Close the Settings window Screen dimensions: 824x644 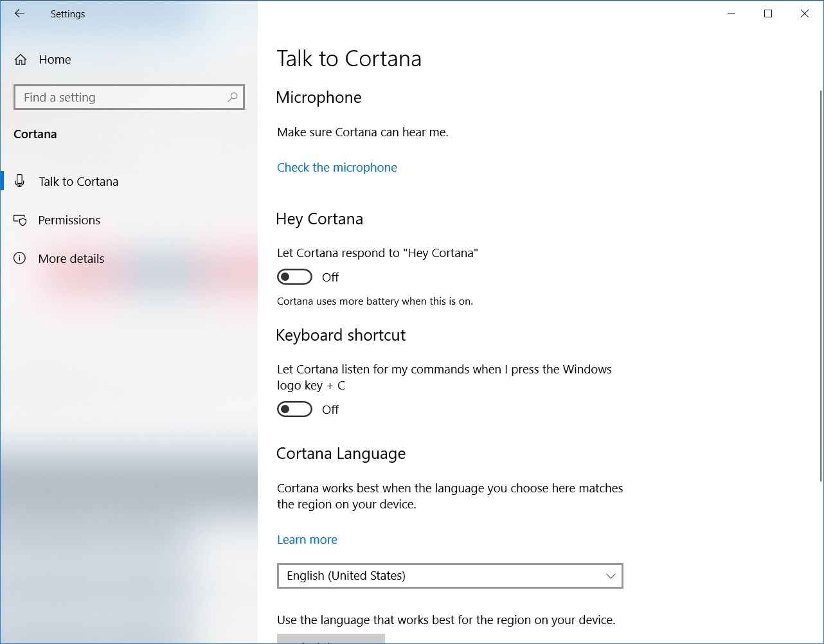click(804, 13)
